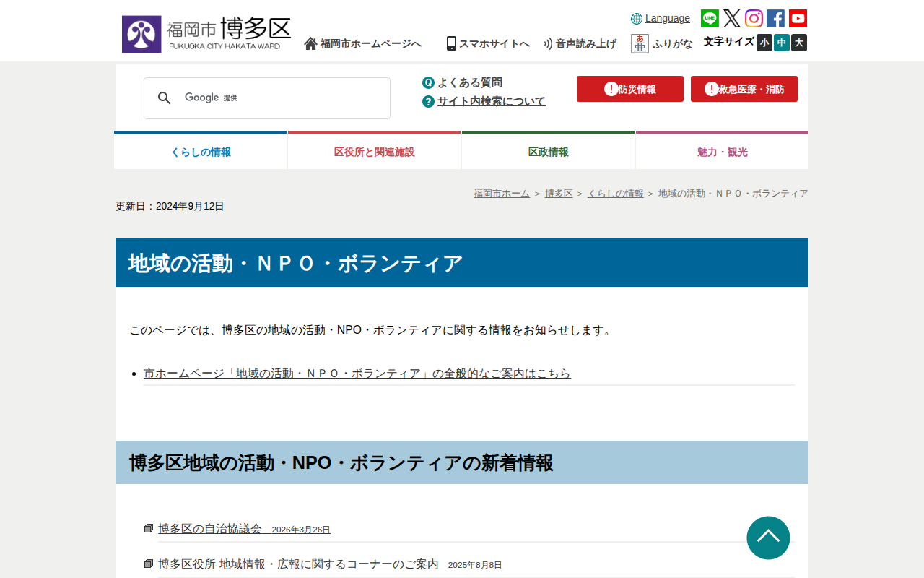
Task: Click the speaker icon for 音声読み上げ
Action: 548,43
